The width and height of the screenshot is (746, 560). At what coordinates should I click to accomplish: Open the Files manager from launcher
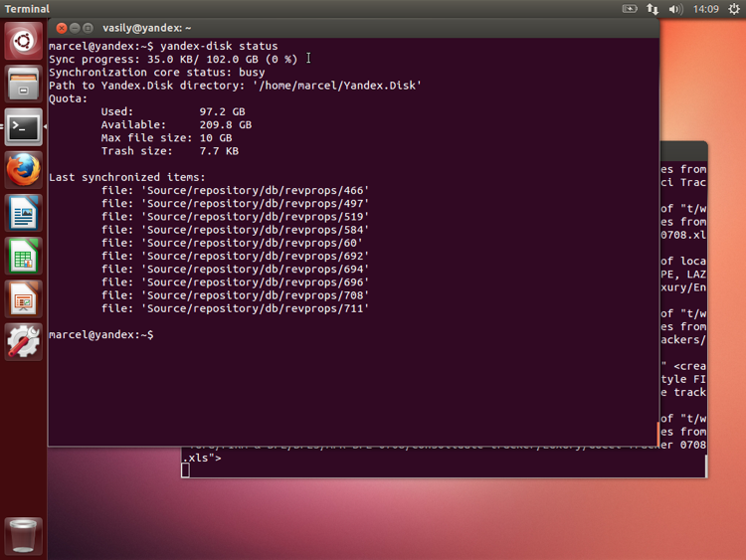[x=23, y=84]
